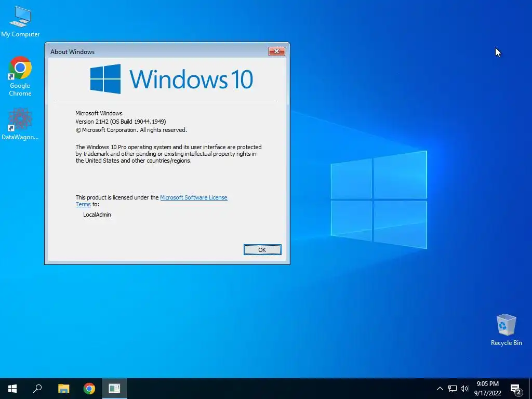
Task: Open File Explorer from the taskbar
Action: click(x=63, y=389)
